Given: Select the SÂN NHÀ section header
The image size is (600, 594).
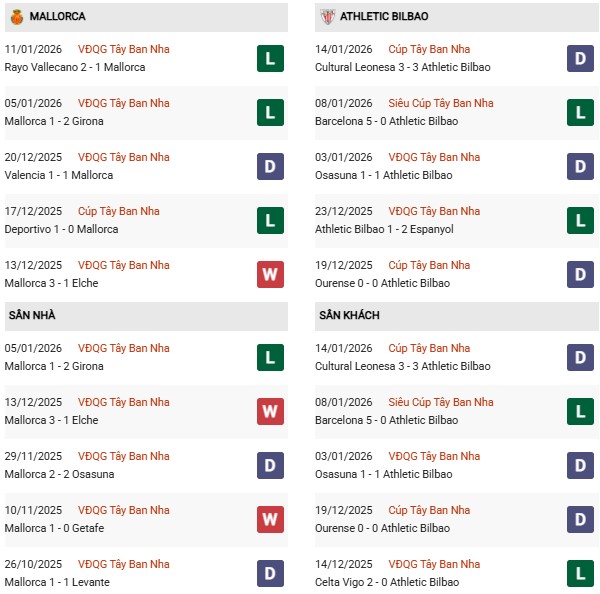Looking at the screenshot, I should click(32, 316).
